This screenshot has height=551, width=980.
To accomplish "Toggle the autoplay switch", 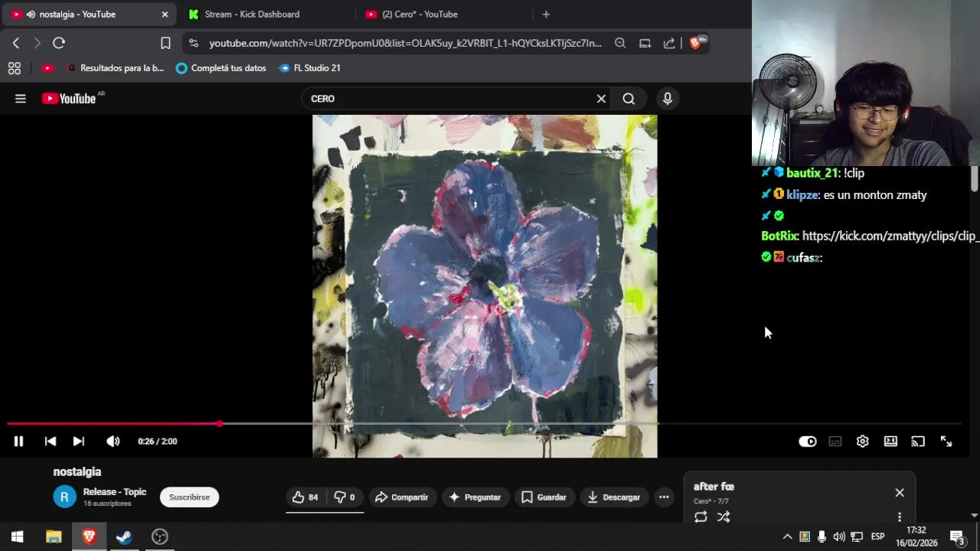I will click(808, 442).
